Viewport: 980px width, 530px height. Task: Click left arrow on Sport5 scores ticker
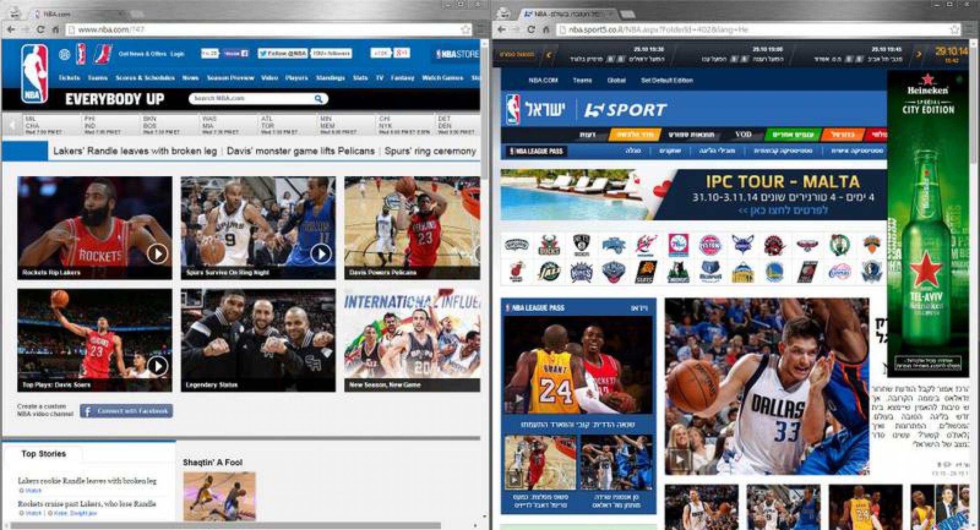549,55
